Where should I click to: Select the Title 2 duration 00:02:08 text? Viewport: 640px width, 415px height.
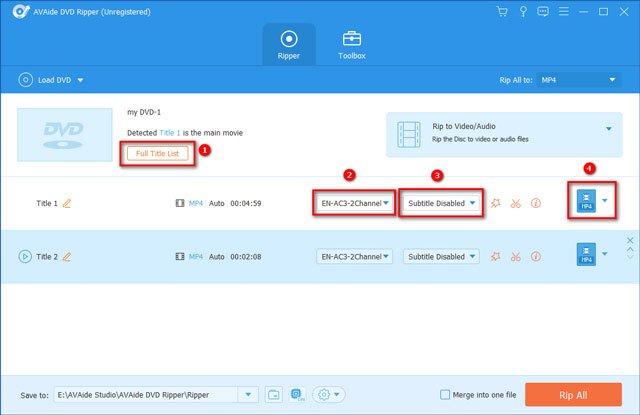point(246,257)
